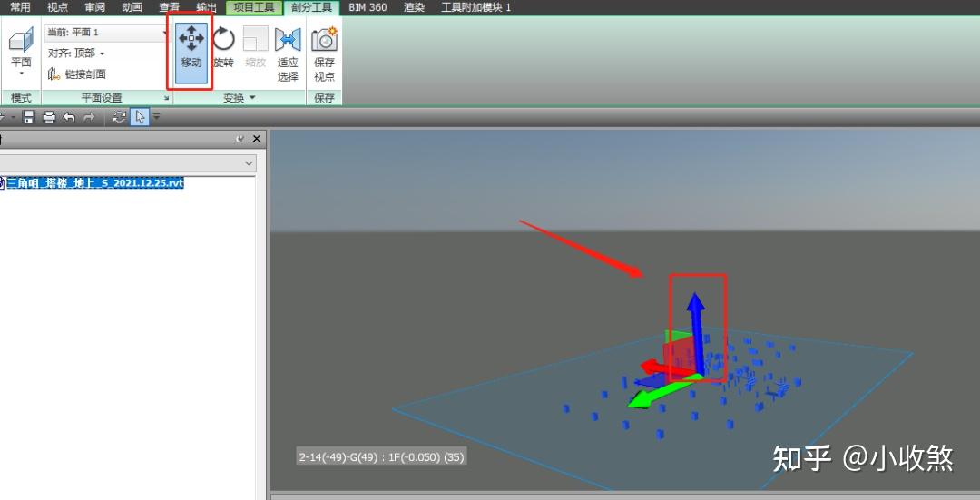Switch to the BIM 360 ribbon tab
The height and width of the screenshot is (500, 980).
coord(367,7)
